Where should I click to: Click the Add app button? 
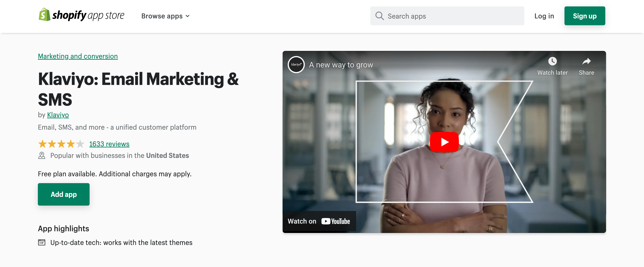64,194
